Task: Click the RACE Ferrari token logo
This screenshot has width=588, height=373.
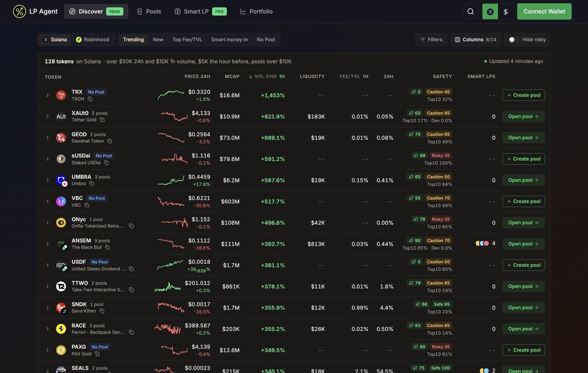Action: pyautogui.click(x=61, y=329)
